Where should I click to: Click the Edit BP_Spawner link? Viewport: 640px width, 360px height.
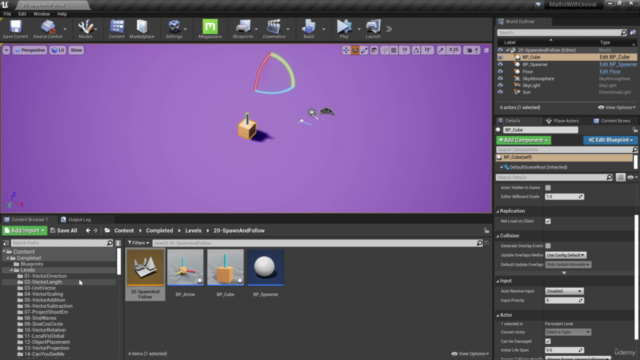(x=618, y=64)
